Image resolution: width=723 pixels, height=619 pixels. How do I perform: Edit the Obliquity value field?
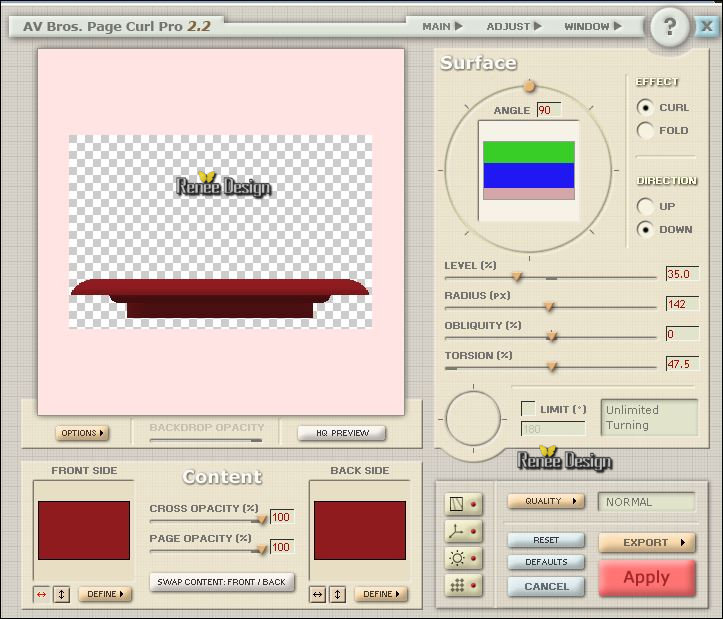point(682,334)
